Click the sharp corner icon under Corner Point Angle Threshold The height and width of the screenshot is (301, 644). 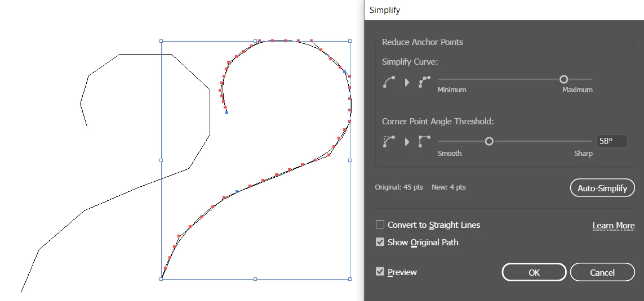[x=424, y=141]
